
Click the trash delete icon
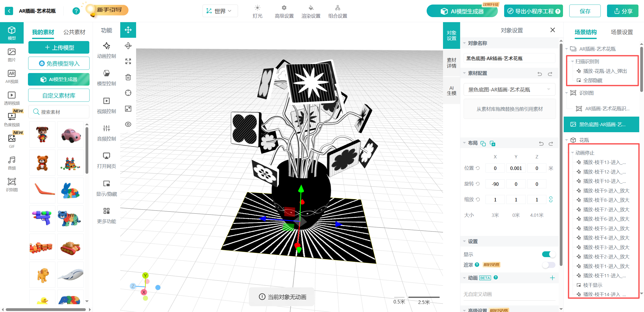coord(128,77)
